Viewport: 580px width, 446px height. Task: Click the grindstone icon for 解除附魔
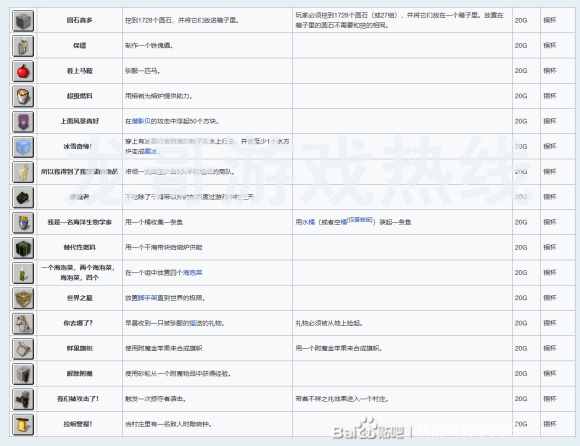click(x=23, y=374)
